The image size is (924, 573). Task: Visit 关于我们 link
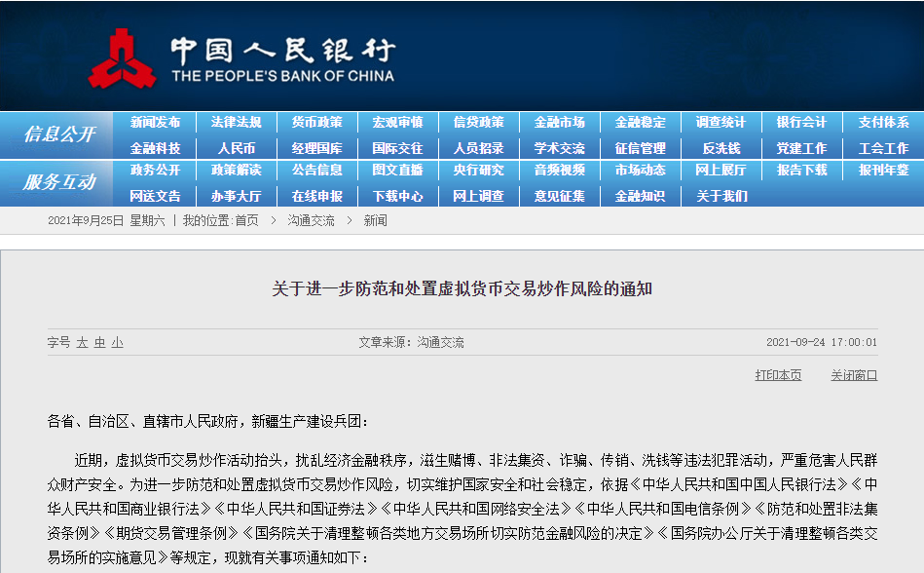pos(721,196)
